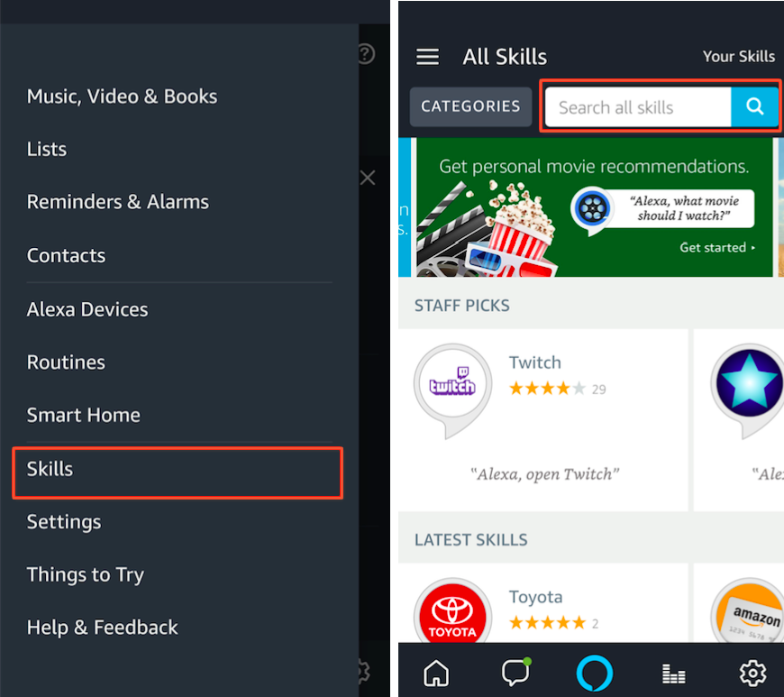784x697 pixels.
Task: Open the hamburger menu beside All Skills
Action: tap(427, 57)
